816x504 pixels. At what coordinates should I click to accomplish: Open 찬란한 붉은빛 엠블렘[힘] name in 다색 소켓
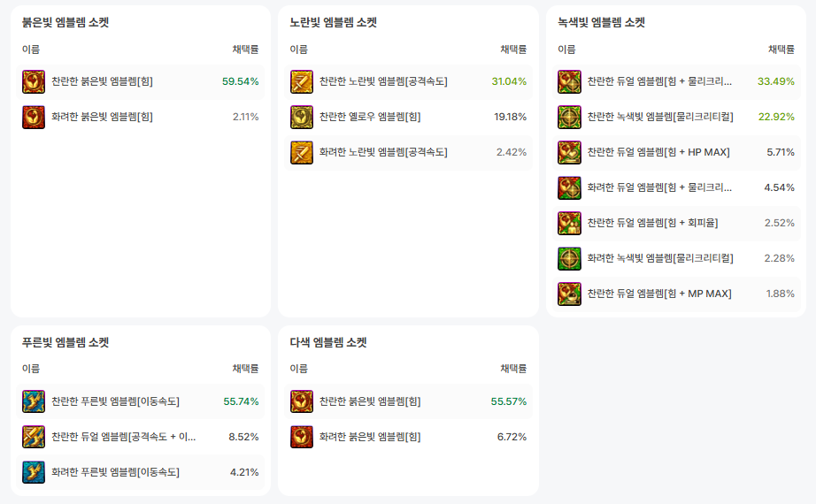pos(370,401)
